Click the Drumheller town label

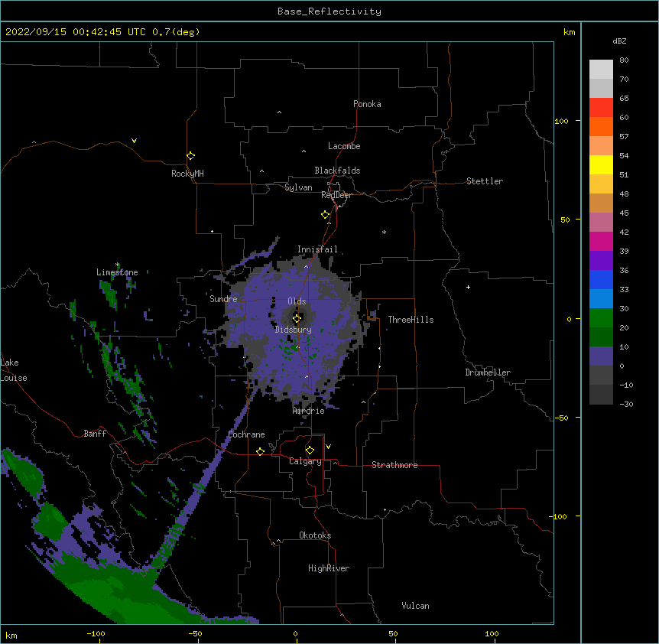coord(488,372)
